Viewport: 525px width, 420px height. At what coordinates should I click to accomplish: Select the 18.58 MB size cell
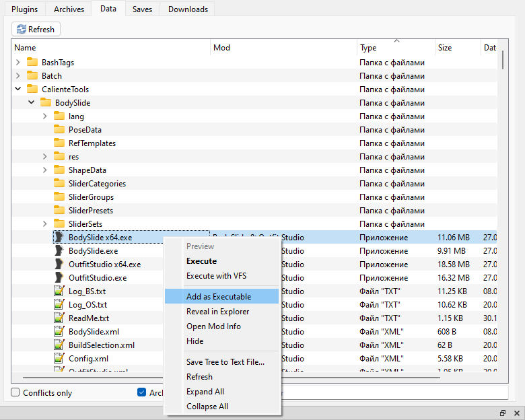click(454, 265)
